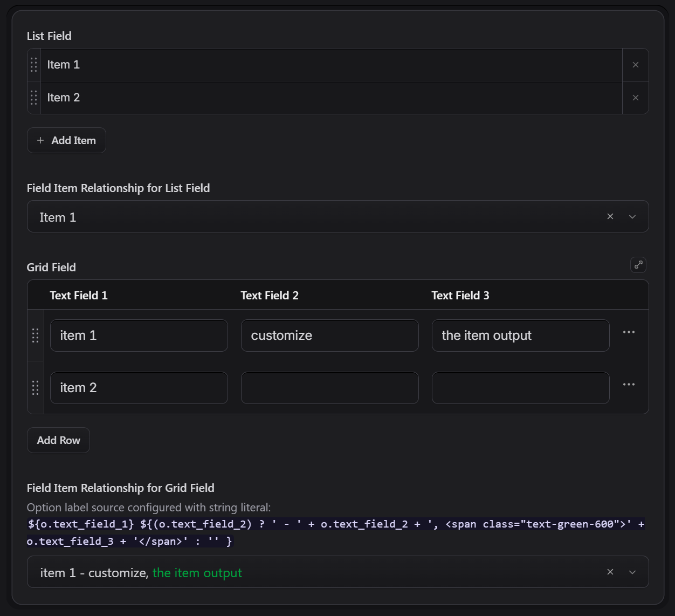675x616 pixels.
Task: Click the 'Text Field 3' column header
Action: click(x=460, y=296)
